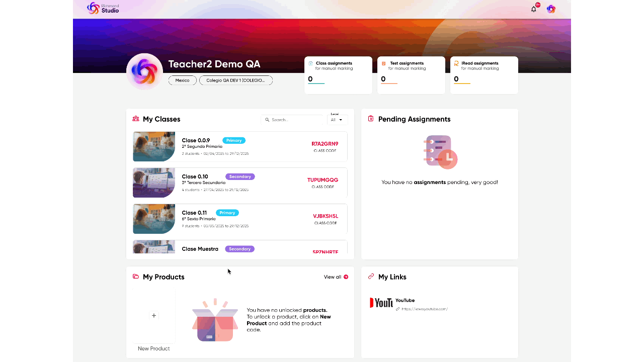The image size is (644, 362).
Task: Click the Richmond Studio logo
Action: click(103, 8)
